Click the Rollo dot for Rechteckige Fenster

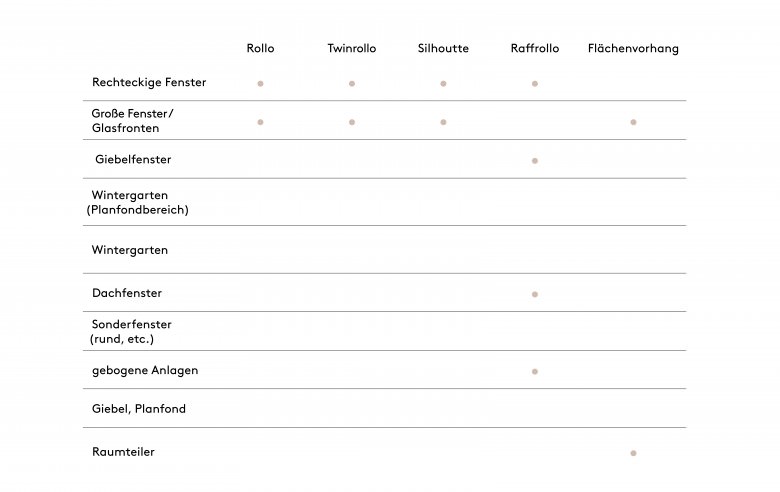coord(260,84)
